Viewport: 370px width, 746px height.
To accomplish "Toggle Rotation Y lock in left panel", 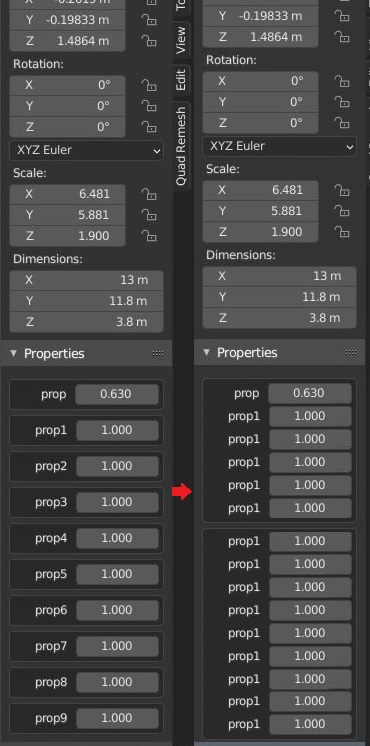I will (149, 106).
